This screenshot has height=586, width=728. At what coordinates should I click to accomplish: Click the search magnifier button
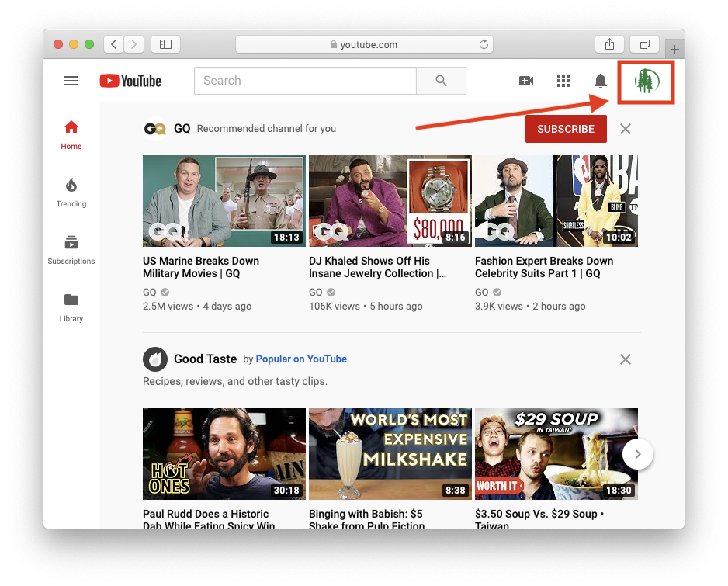(441, 81)
